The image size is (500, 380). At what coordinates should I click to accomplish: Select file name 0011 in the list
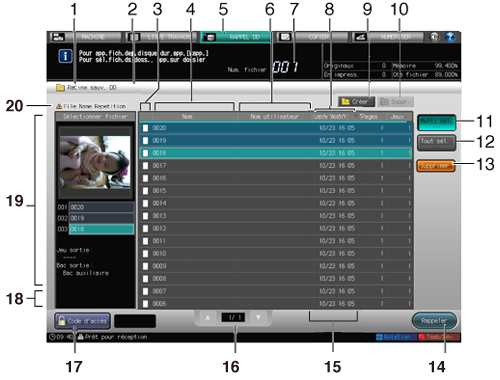click(159, 241)
